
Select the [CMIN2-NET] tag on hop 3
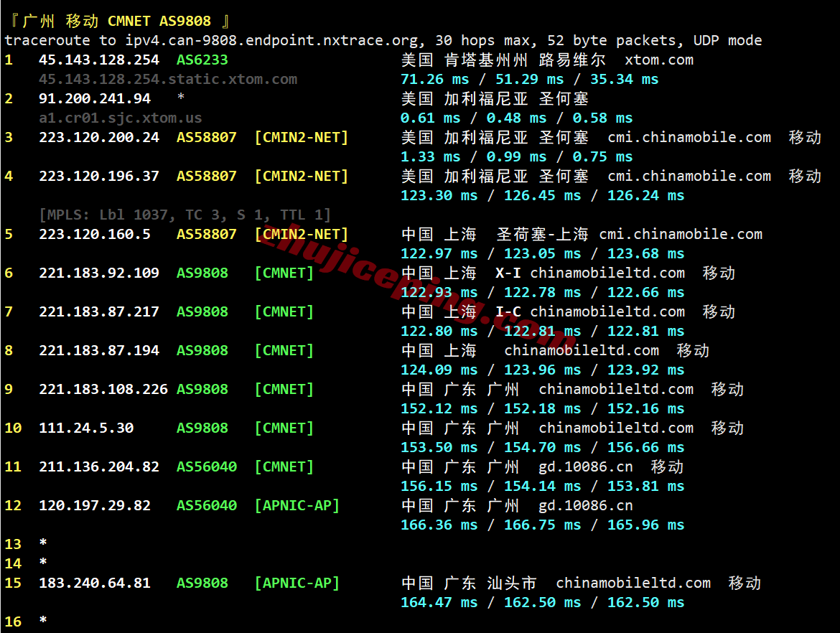[301, 137]
